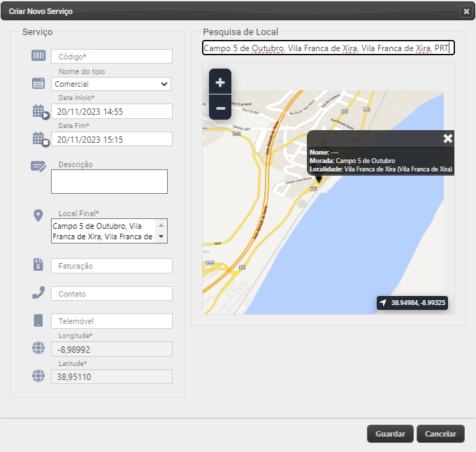Click the Latitude field value 38,95110
The image size is (476, 452).
pyautogui.click(x=112, y=377)
